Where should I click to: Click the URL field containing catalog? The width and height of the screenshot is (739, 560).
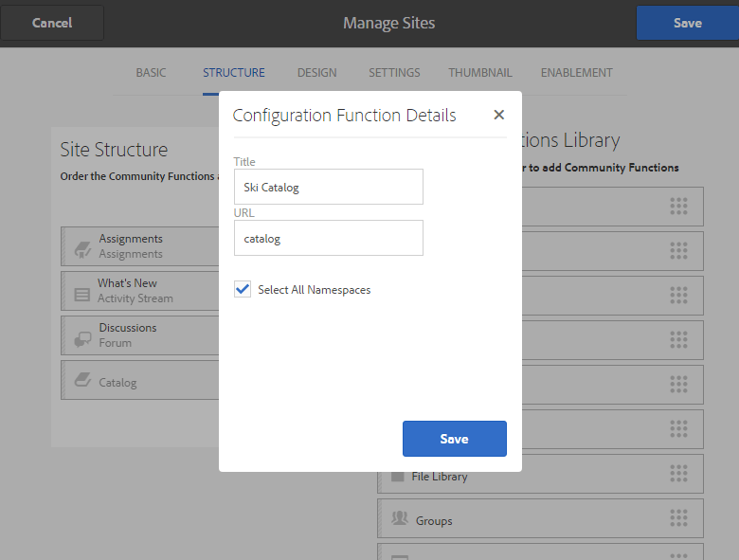tap(328, 238)
